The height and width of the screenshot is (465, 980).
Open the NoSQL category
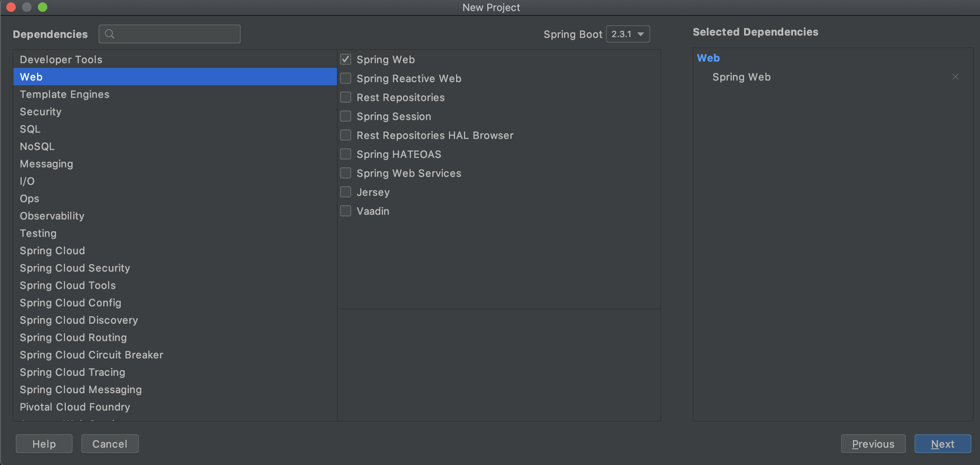coord(175,146)
